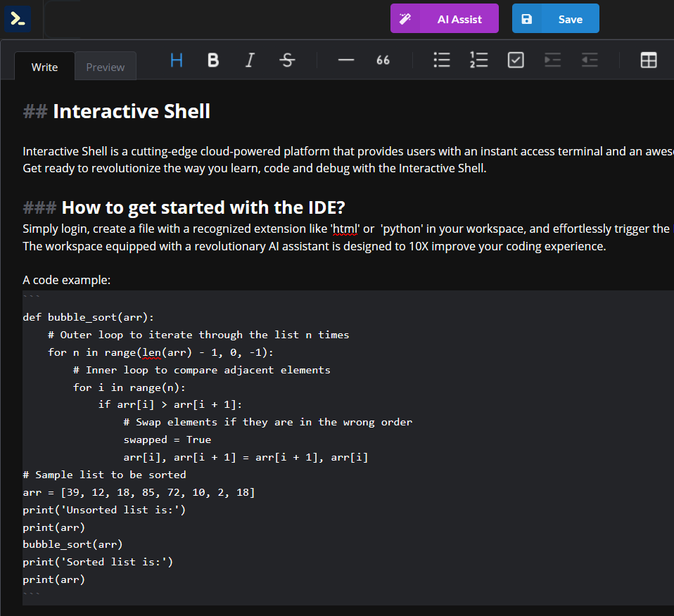
Task: Click the 'arr = [39, 12, 18, 85, 72, 10, 2, 18]' line
Action: (x=139, y=493)
